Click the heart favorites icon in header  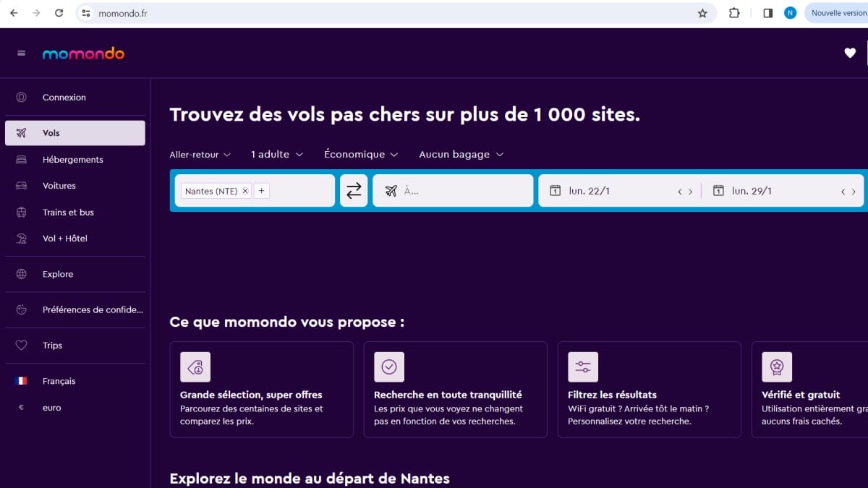click(850, 53)
